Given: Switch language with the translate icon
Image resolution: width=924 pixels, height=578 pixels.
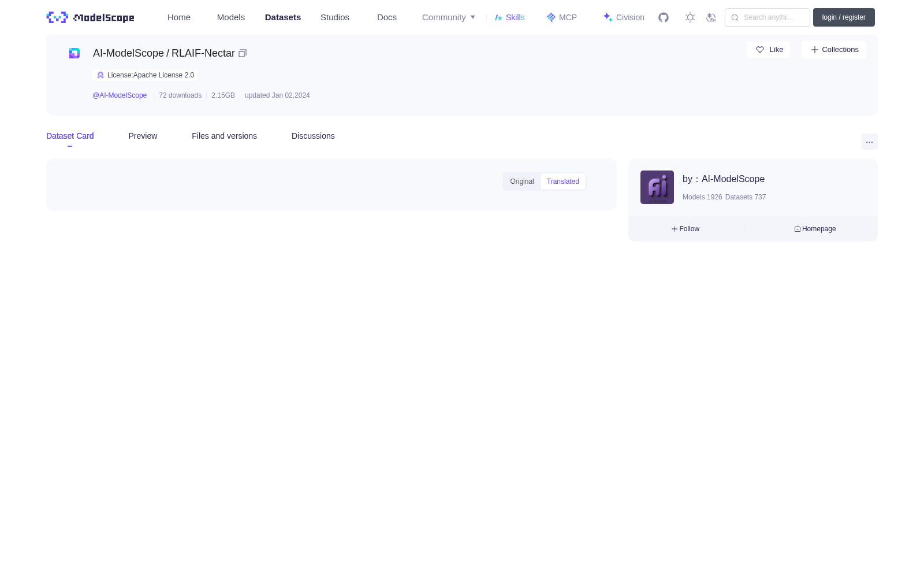Looking at the screenshot, I should (711, 17).
